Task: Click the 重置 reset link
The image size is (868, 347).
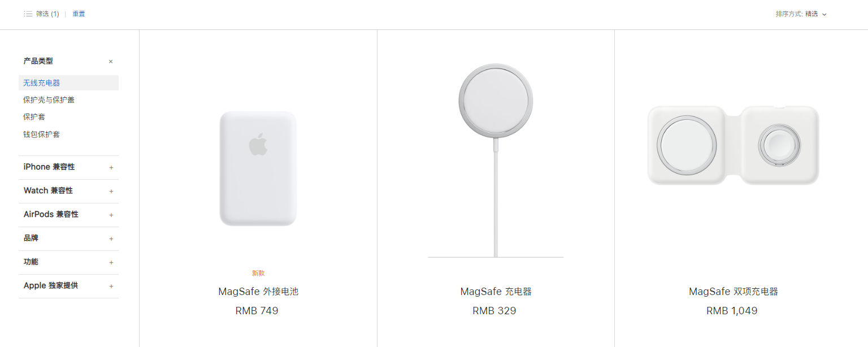Action: pyautogui.click(x=79, y=14)
